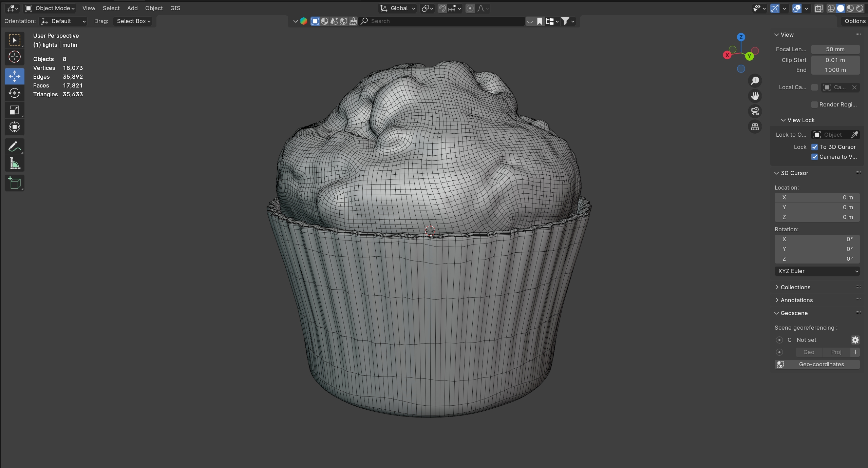Image resolution: width=868 pixels, height=468 pixels.
Task: Activate the Measure tool
Action: pyautogui.click(x=14, y=164)
